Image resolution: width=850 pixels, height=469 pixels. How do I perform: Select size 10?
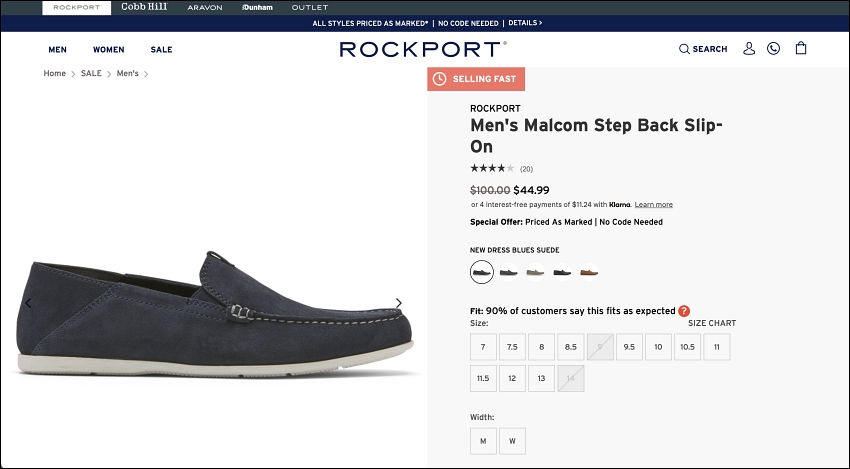(658, 347)
